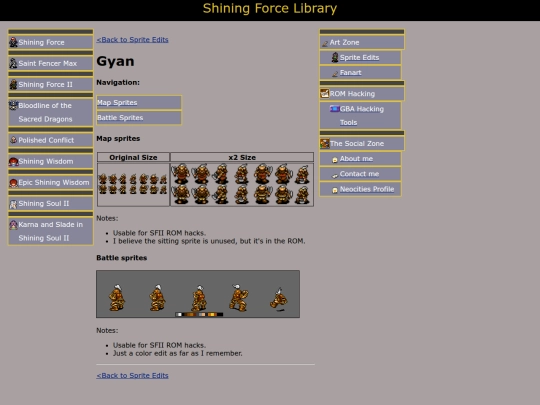
Task: Go to the Shining Wisdom section
Action: [46, 161]
